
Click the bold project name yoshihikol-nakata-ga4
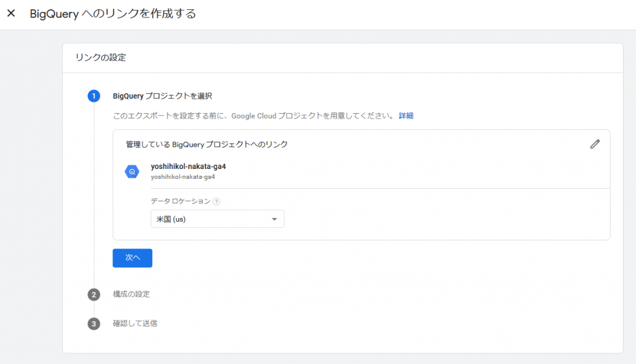pyautogui.click(x=188, y=166)
